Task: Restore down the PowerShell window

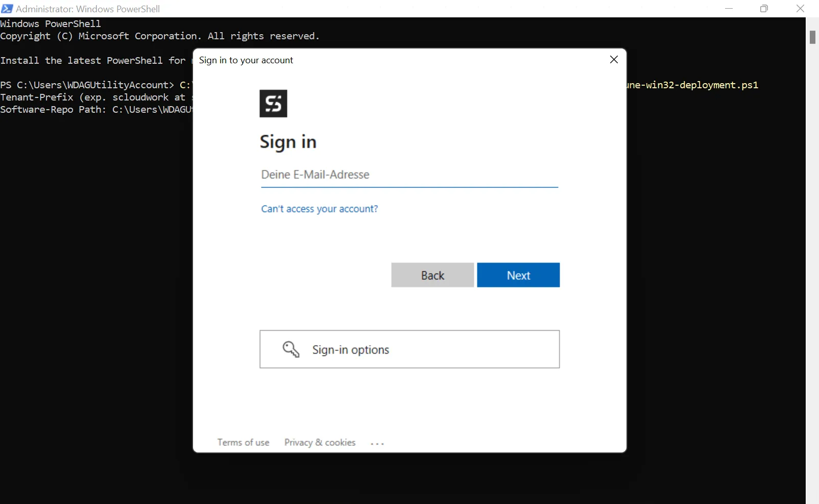Action: pyautogui.click(x=764, y=9)
